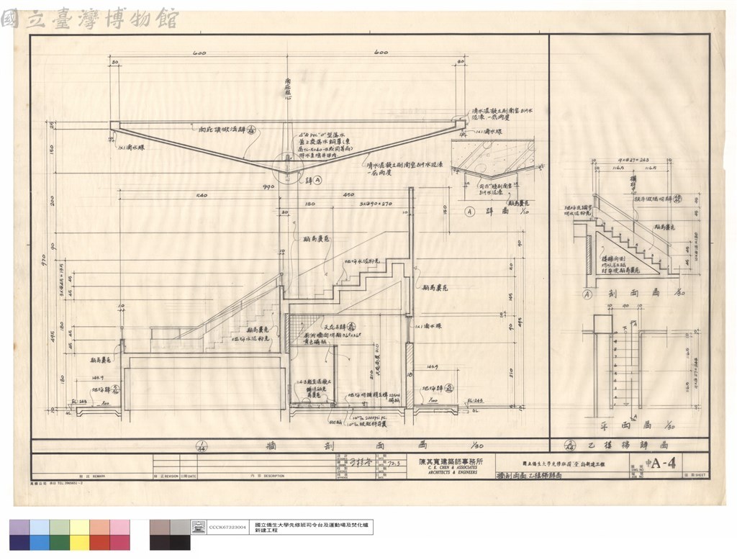
Task: Click the catalog number CCCK67323004
Action: tap(227, 528)
